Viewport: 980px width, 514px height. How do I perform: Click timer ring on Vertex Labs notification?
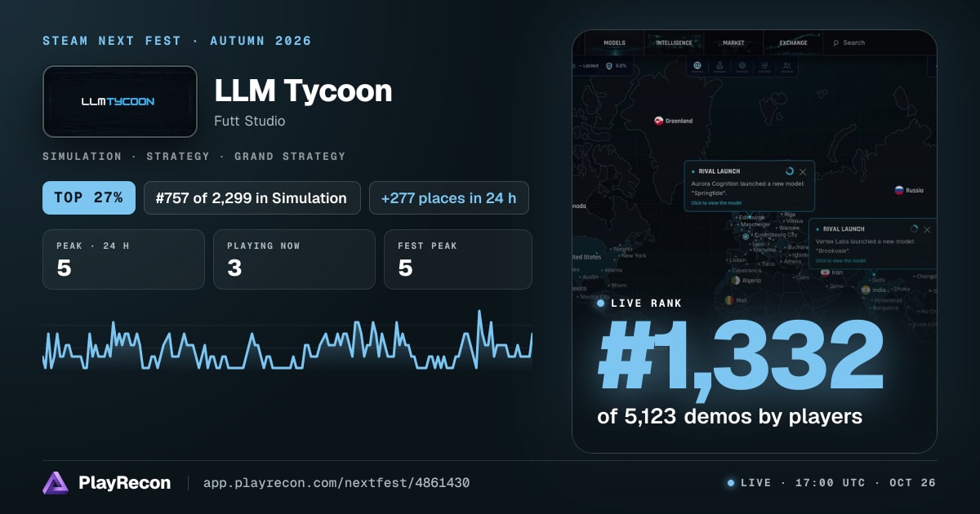click(914, 229)
